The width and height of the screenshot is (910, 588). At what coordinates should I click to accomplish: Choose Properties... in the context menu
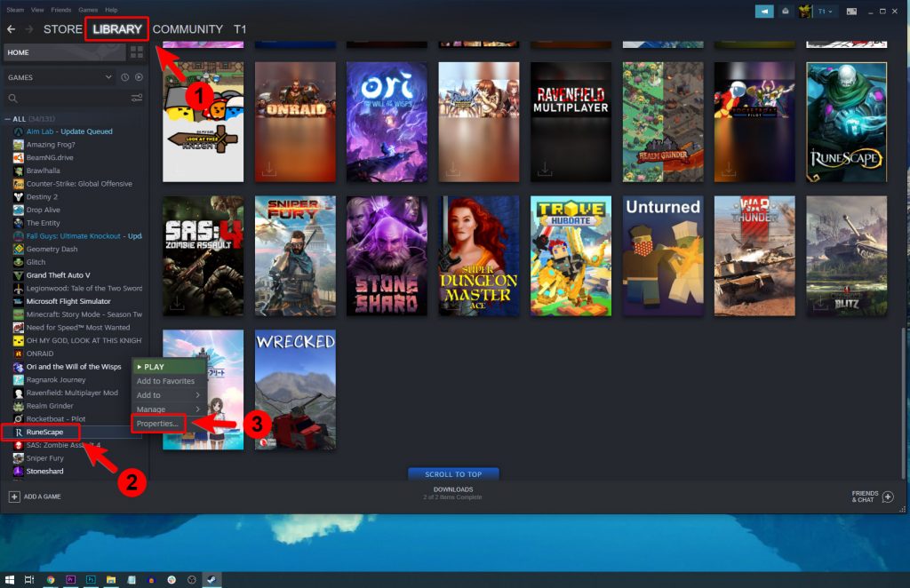click(158, 424)
